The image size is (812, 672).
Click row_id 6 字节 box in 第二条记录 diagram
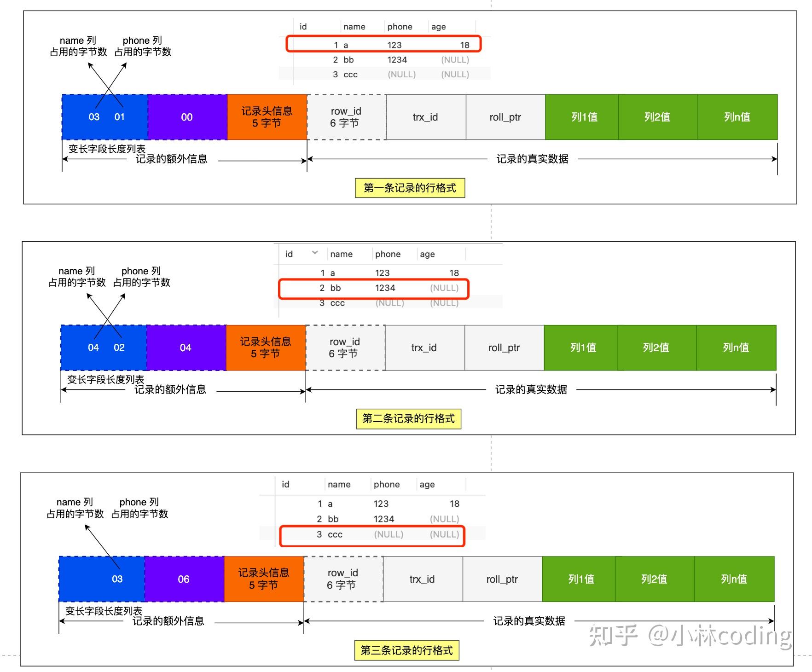coord(345,348)
